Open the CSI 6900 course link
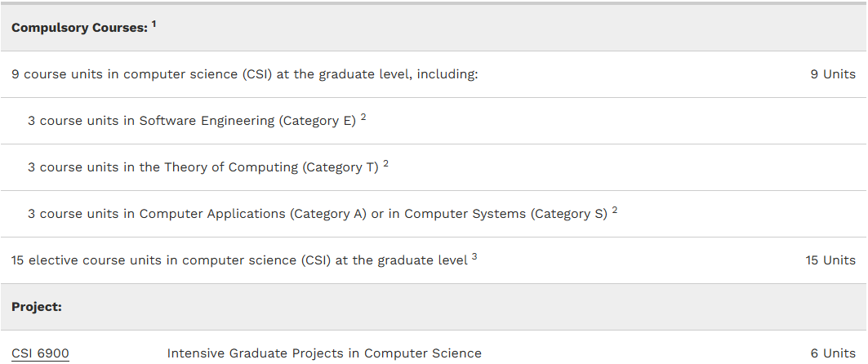868x364 pixels. (40, 353)
